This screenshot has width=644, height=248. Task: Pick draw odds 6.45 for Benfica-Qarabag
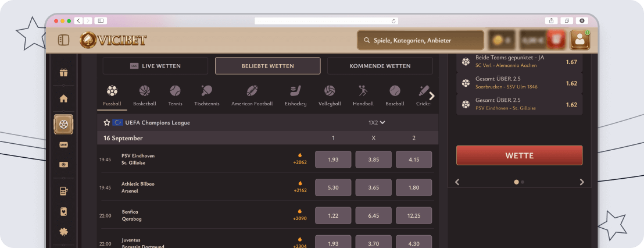[373, 215]
